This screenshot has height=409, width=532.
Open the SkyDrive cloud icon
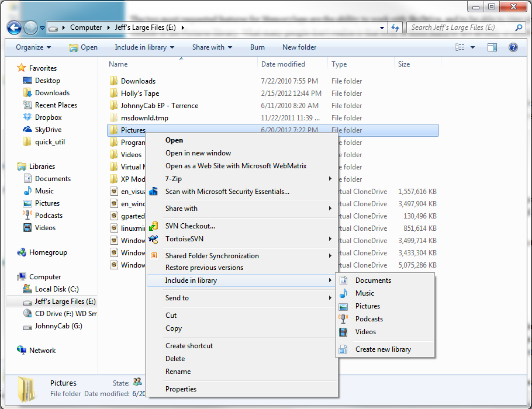27,130
